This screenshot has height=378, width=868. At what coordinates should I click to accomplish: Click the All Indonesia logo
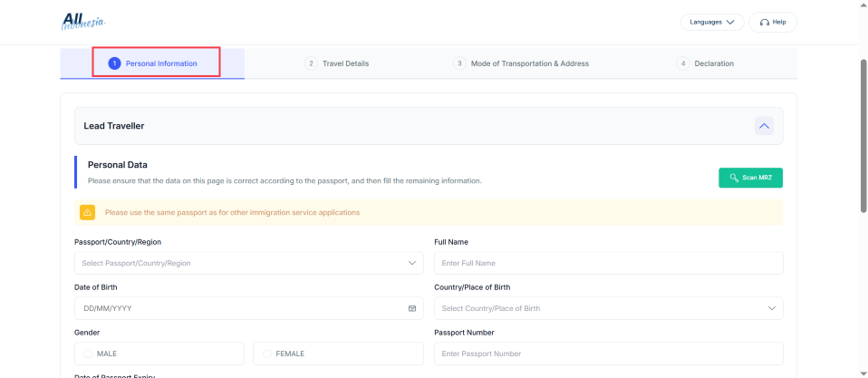click(83, 21)
